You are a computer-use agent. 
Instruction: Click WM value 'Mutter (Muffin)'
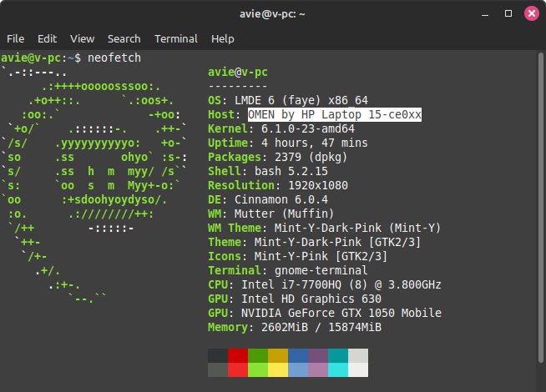tap(284, 214)
